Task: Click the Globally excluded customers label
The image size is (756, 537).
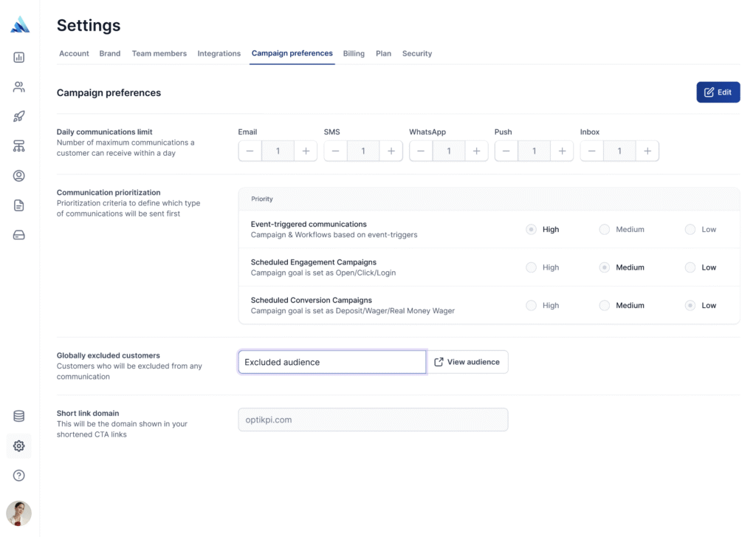Action: click(108, 355)
